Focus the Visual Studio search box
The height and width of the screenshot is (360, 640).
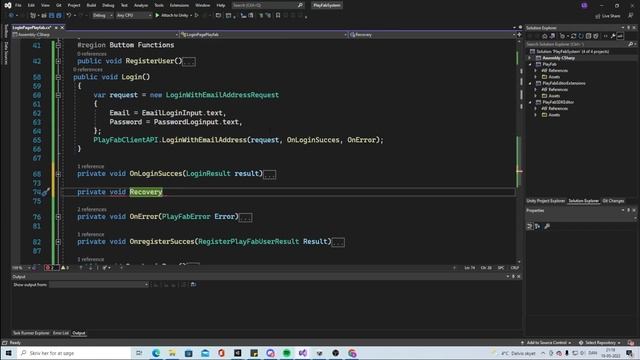[268, 5]
